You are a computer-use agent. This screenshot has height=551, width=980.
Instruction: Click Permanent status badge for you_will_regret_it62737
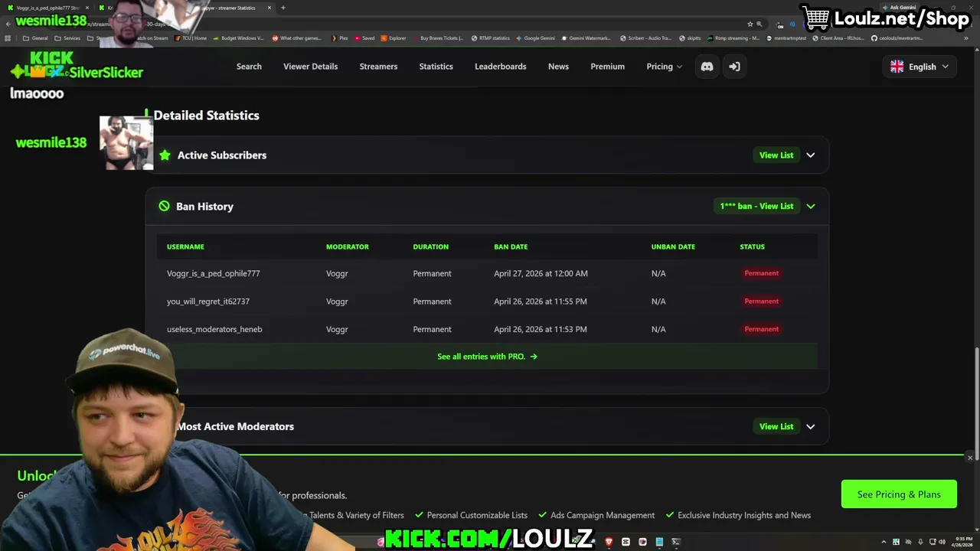coord(762,302)
